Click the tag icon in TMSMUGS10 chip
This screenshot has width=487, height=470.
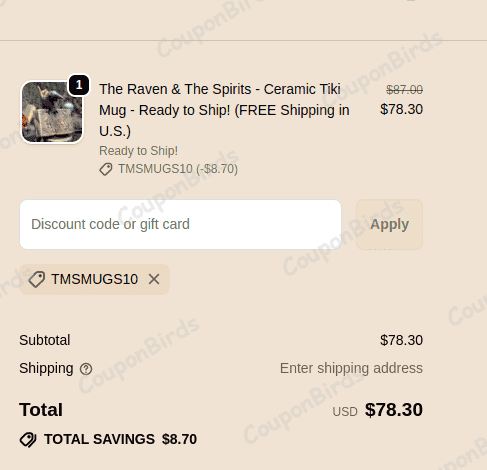[x=37, y=279]
